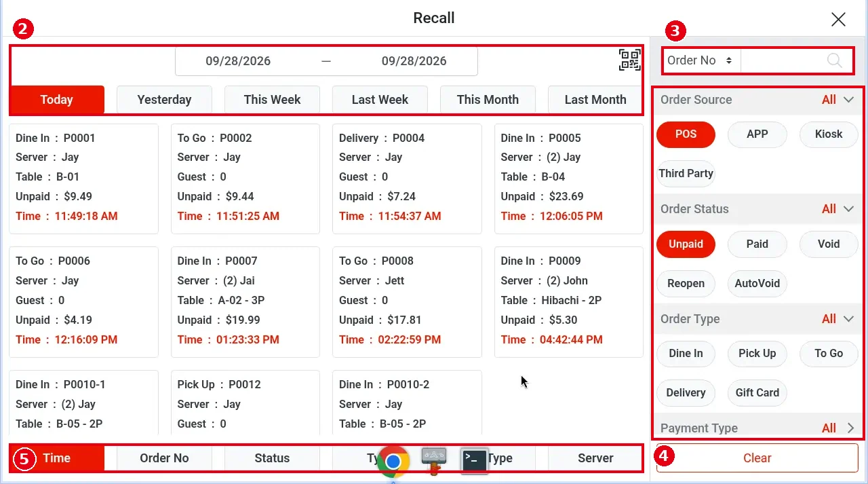Sort orders by Order No
The image size is (868, 484).
164,458
